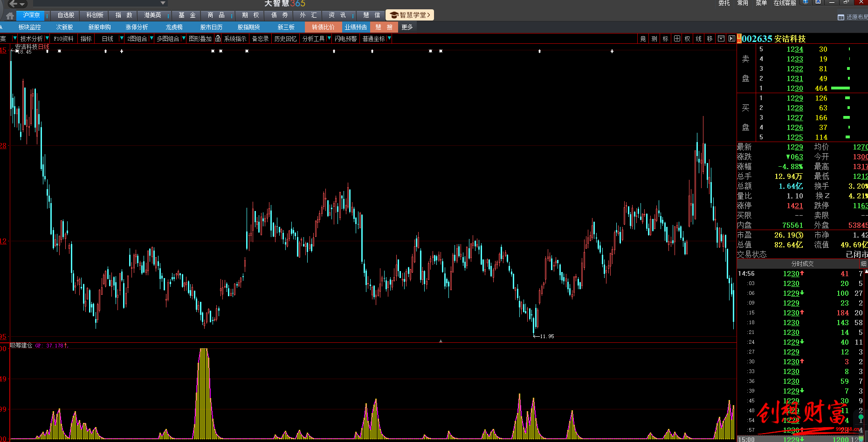Viewport: 868px width, 442px height.
Task: Open 股市日历 sub-menu item
Action: (211, 27)
